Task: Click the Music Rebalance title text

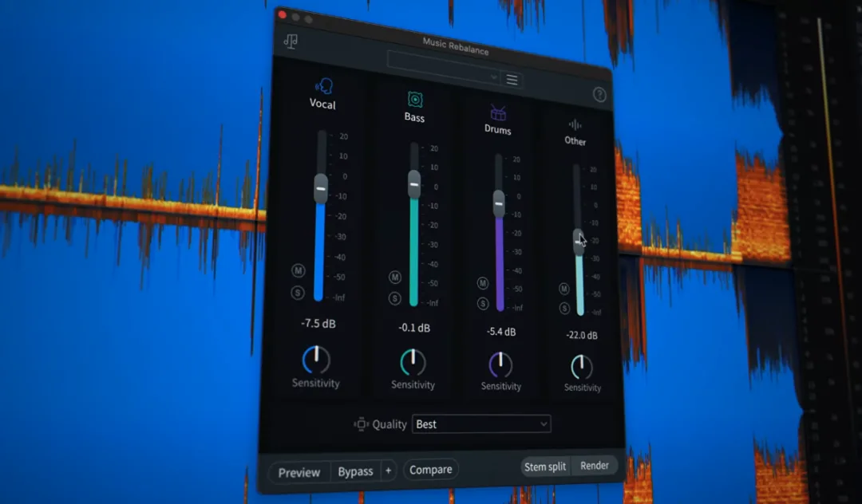Action: click(455, 46)
